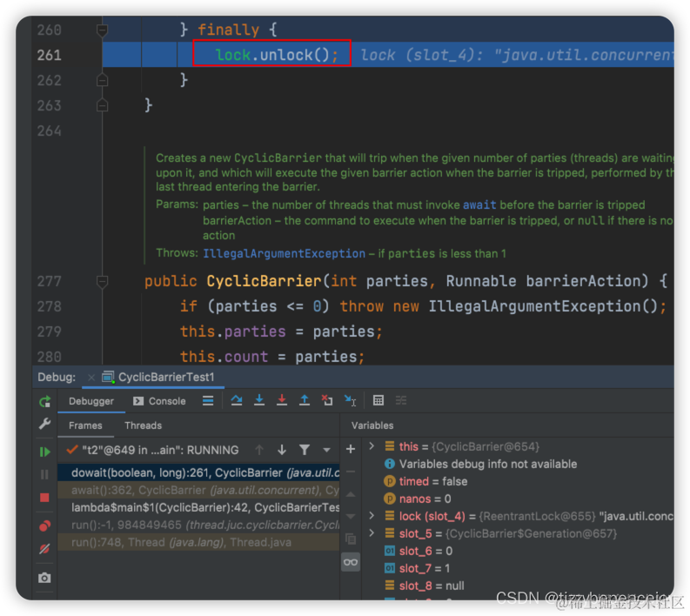Step over to next line

tap(237, 400)
